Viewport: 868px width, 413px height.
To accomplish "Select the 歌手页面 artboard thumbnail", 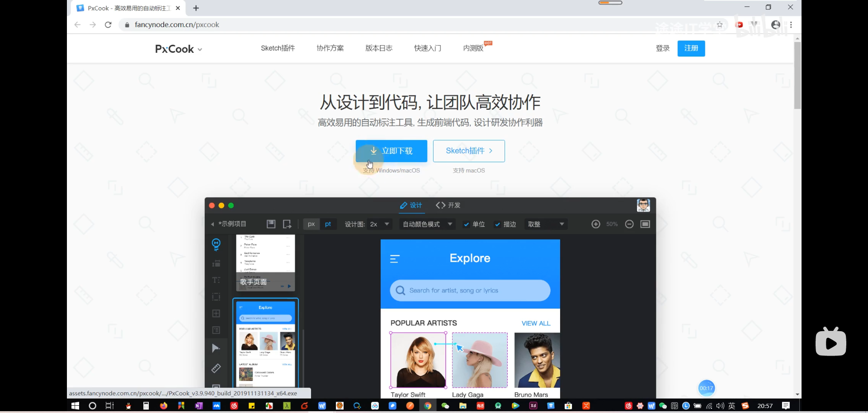I will (265, 263).
